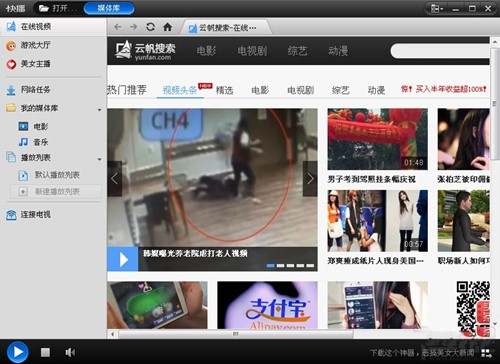
Task: Select the 精选 tab
Action: point(225,90)
